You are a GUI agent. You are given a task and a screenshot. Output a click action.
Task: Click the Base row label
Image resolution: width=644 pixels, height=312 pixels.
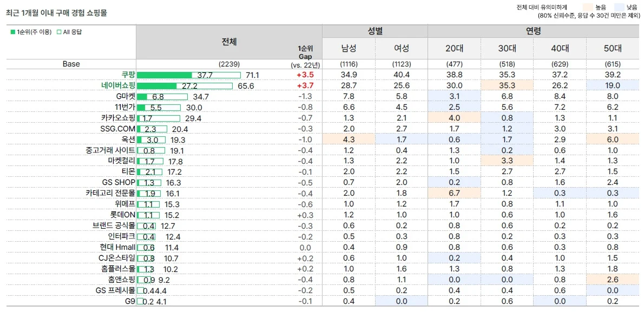tap(71, 64)
